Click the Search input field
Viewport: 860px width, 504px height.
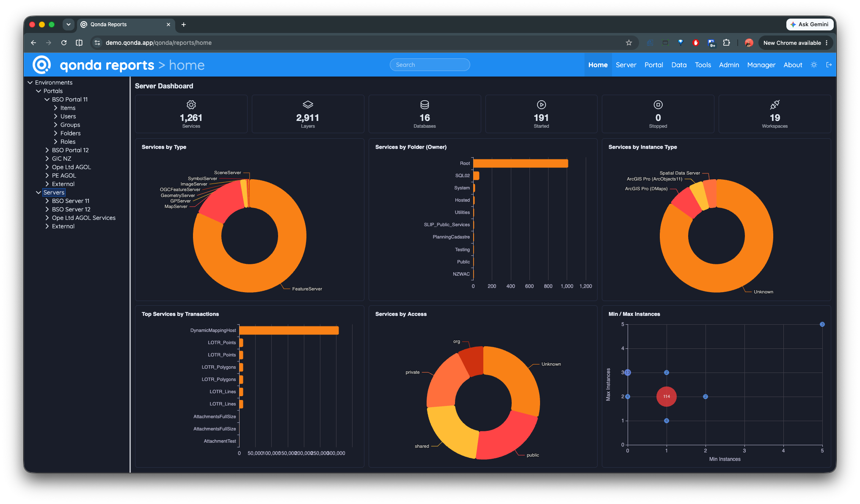point(430,65)
